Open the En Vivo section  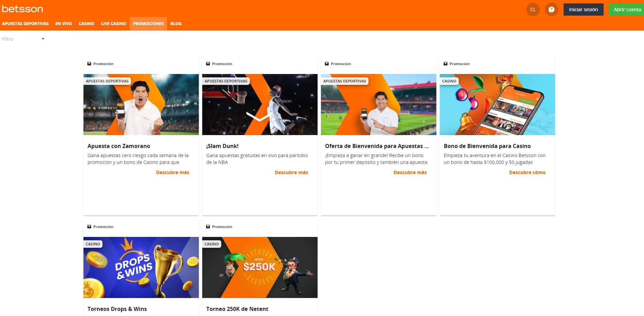point(64,24)
